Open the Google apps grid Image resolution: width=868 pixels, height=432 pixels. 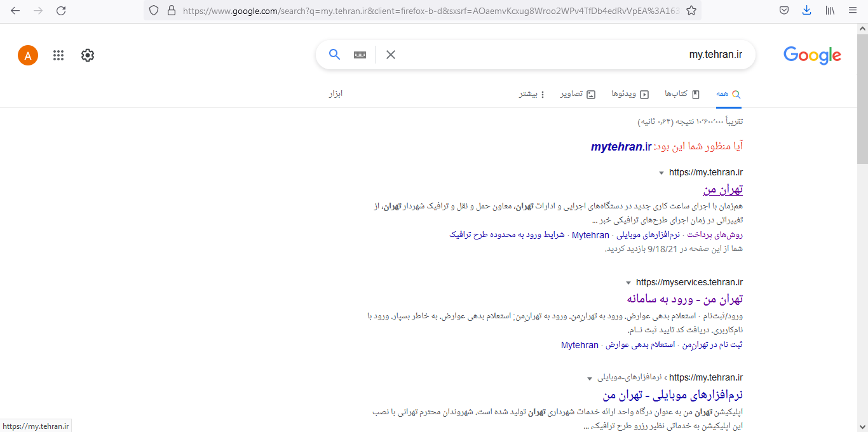(x=58, y=55)
